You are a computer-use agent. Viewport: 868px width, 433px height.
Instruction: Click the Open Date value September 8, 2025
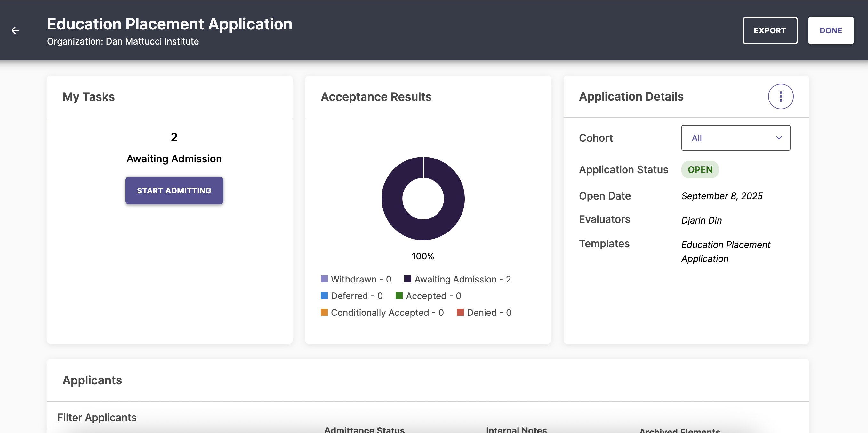click(722, 196)
